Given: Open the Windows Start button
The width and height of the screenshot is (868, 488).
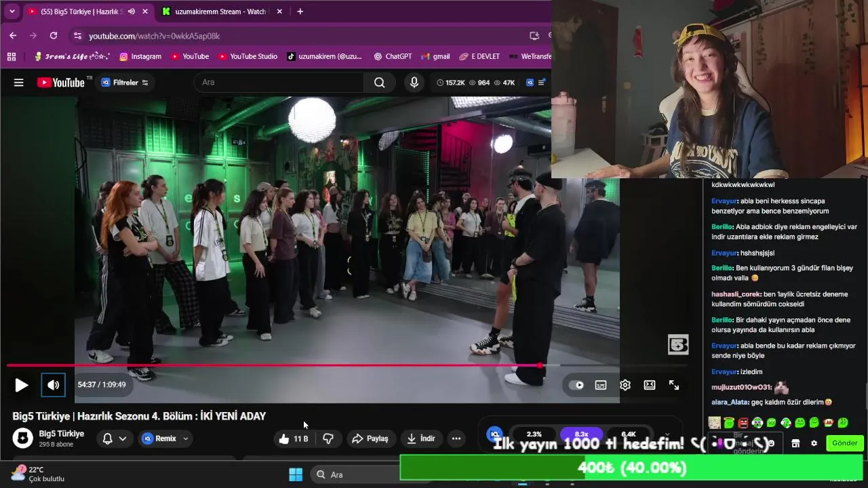Looking at the screenshot, I should tap(296, 474).
